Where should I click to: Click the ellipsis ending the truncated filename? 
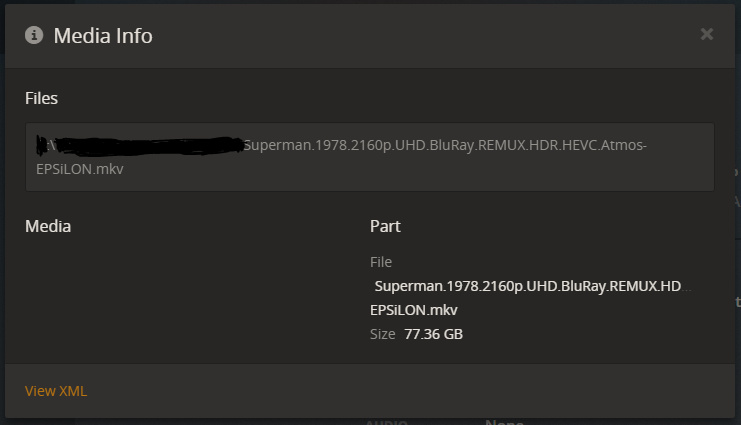(x=687, y=289)
